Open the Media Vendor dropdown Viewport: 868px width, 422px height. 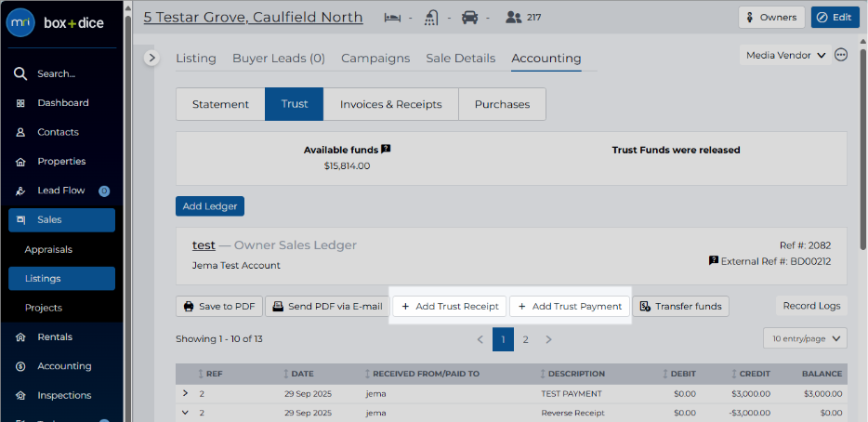(x=785, y=55)
